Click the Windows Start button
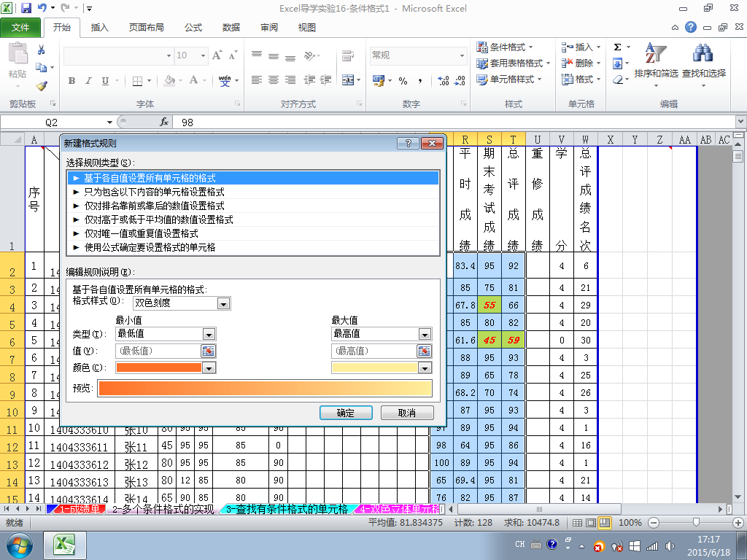The image size is (747, 560). click(20, 545)
